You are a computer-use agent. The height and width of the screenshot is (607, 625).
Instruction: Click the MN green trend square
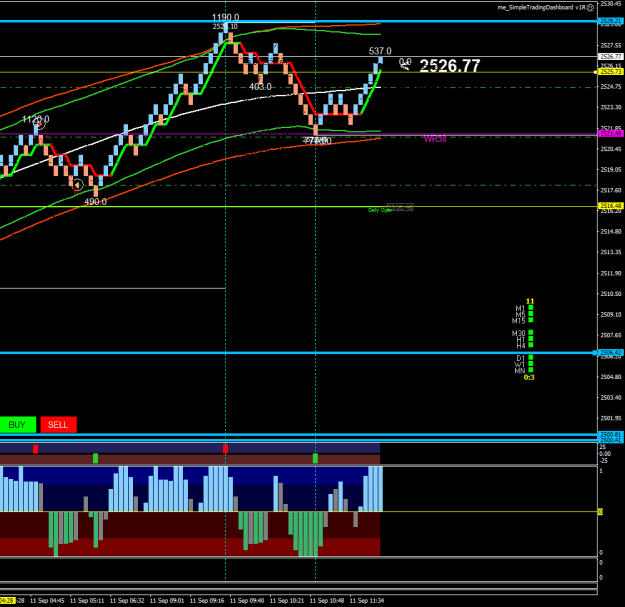click(531, 370)
